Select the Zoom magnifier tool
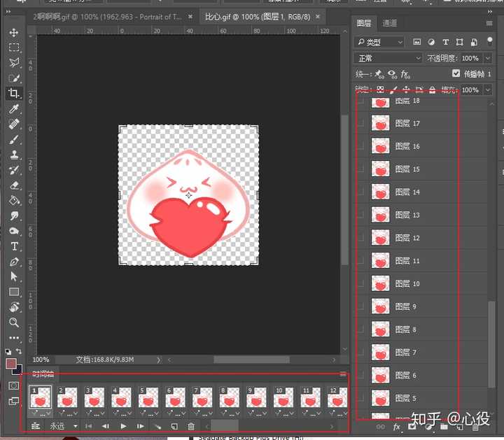This screenshot has height=440, width=504. point(14,322)
